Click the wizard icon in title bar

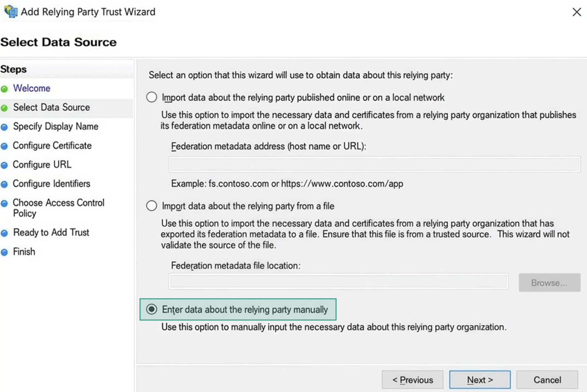coord(10,11)
